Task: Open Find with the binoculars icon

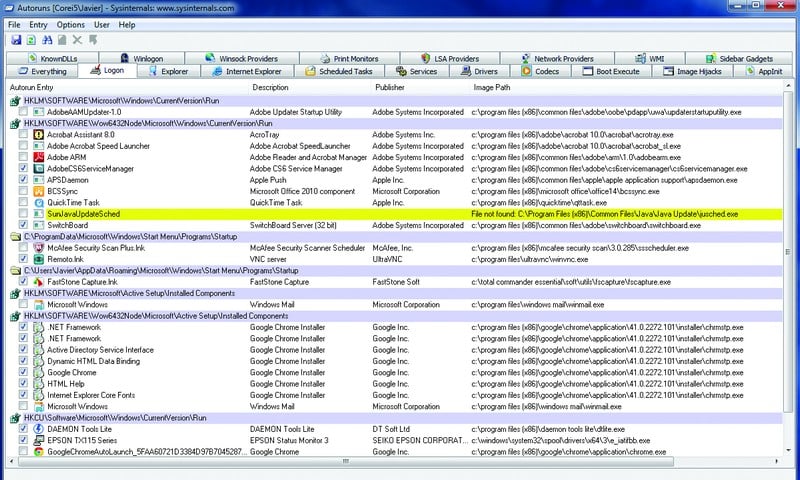Action: point(47,40)
